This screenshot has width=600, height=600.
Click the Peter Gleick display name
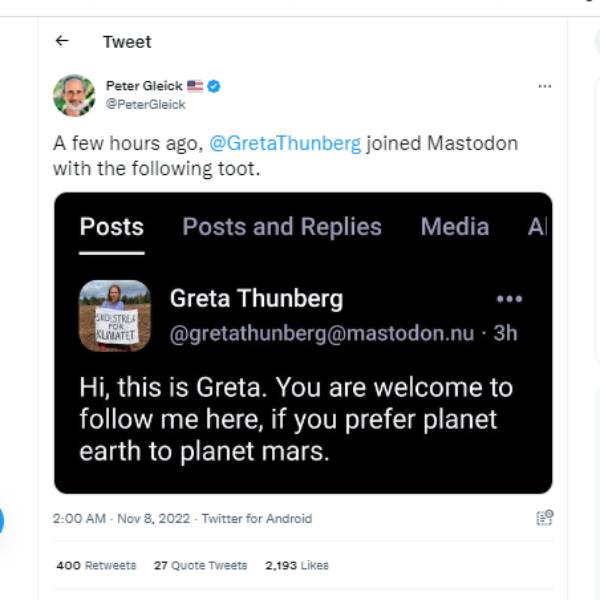143,87
